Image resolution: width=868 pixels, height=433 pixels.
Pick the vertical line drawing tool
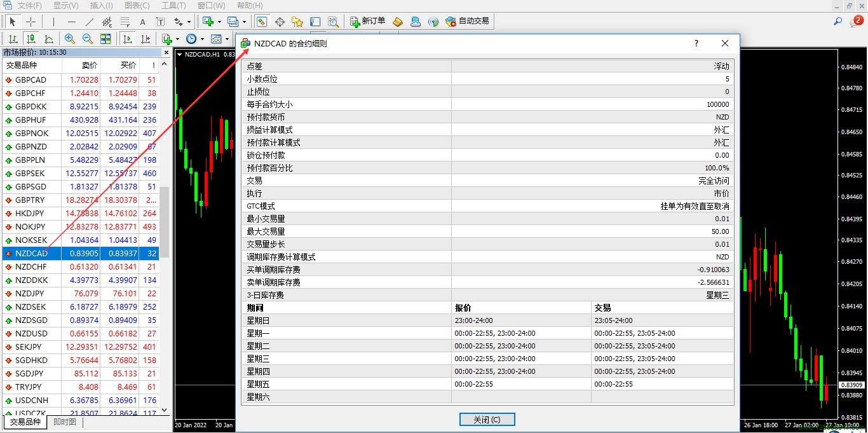point(53,22)
